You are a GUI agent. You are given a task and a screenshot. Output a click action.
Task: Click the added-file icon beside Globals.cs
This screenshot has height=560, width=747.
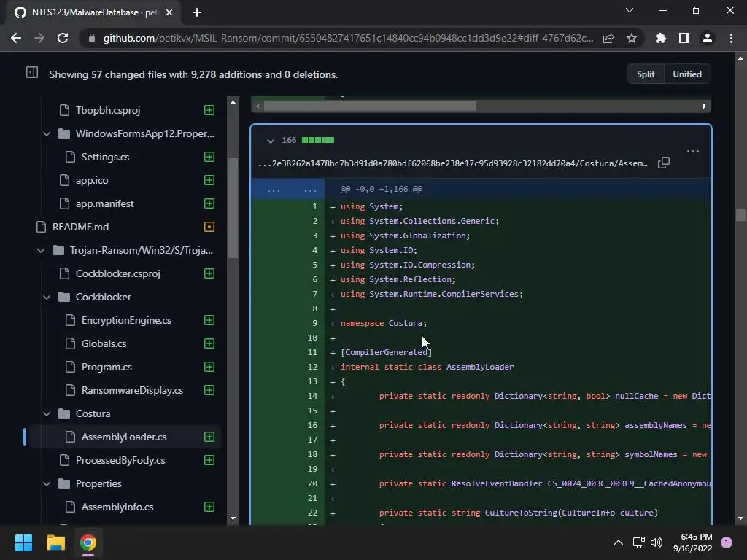coord(209,343)
